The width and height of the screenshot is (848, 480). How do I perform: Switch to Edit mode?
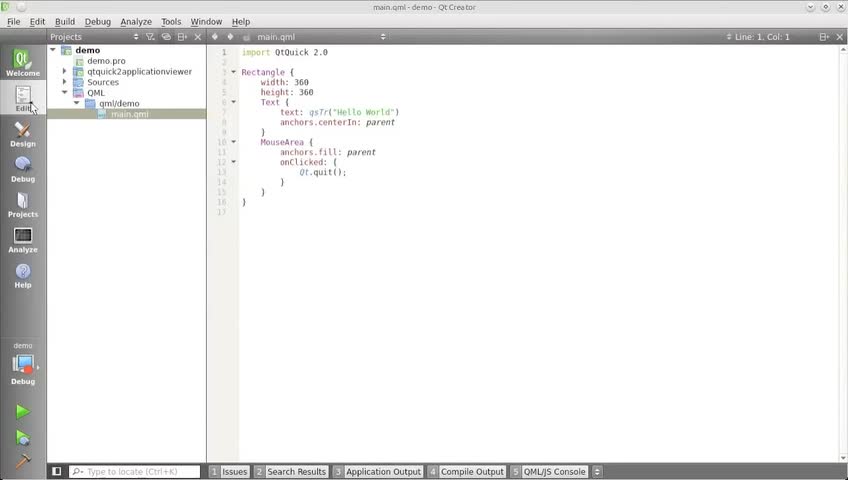click(23, 98)
